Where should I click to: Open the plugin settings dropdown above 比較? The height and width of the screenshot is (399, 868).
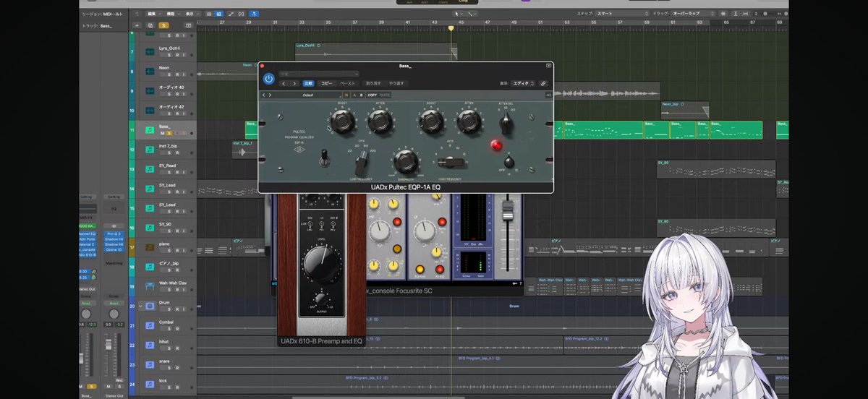coord(319,74)
